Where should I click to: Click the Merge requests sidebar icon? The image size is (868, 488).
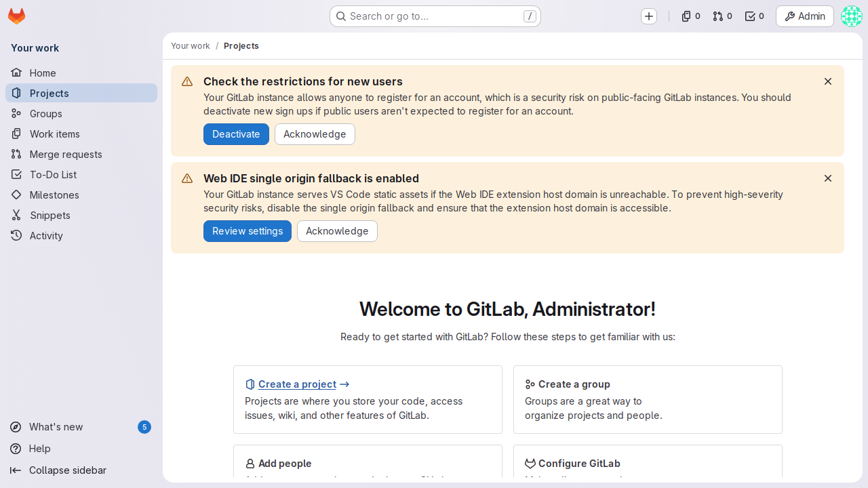[16, 154]
